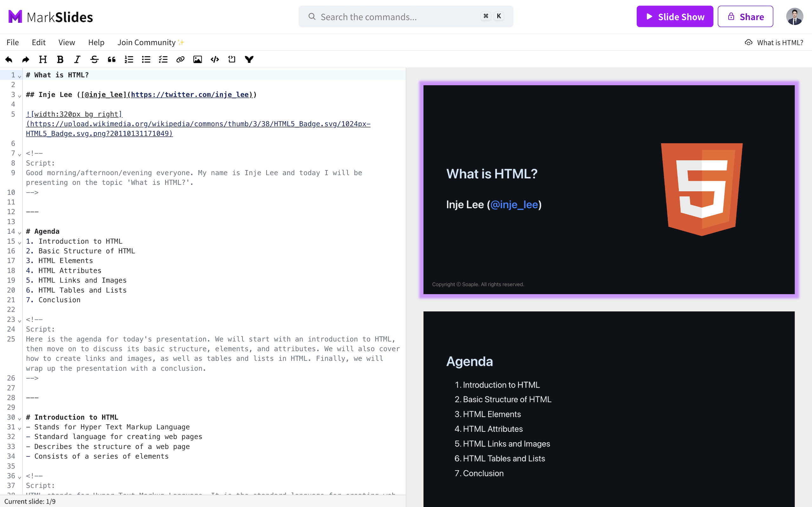Click the Redo arrow icon

(x=25, y=59)
